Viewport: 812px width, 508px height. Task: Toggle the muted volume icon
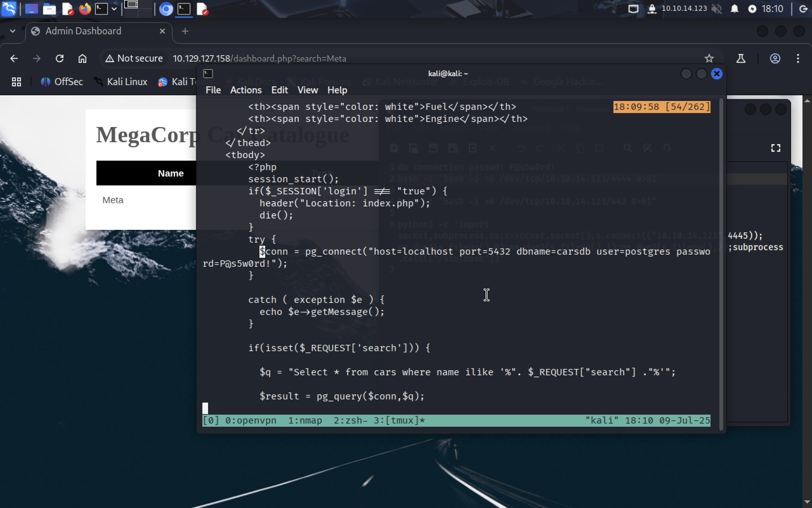(717, 9)
